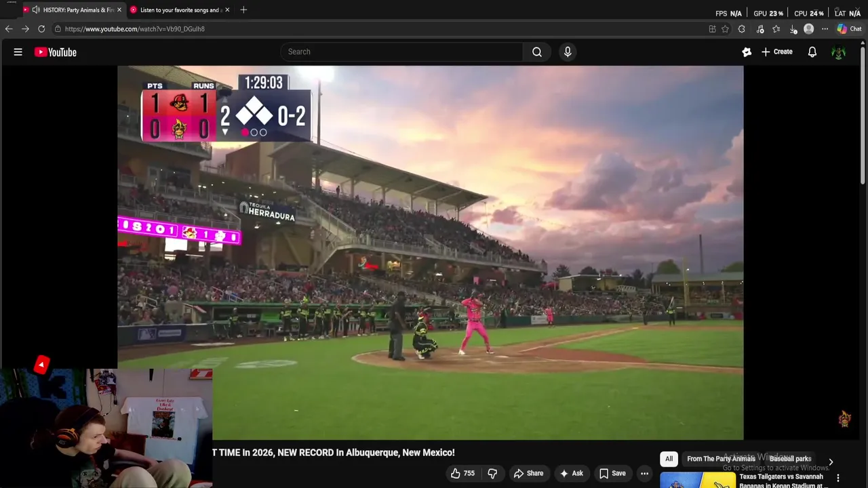This screenshot has width=868, height=488.
Task: Open the more actions ellipsis under the video
Action: coord(645,473)
